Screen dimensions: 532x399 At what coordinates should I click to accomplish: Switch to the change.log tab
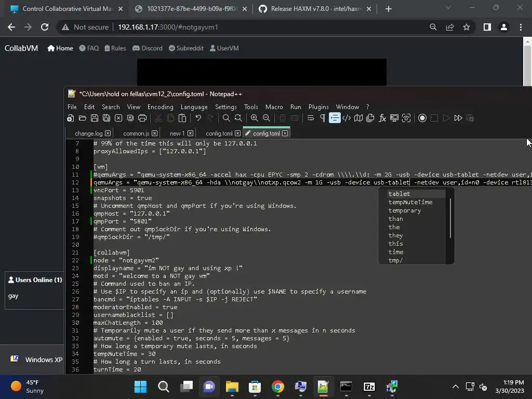tap(88, 134)
